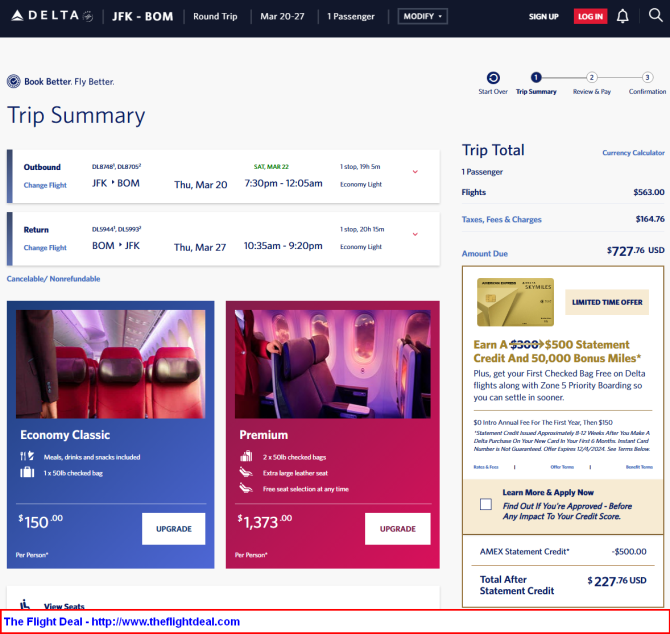The image size is (670, 634).
Task: Expand the Return flight details chevron
Action: click(x=415, y=234)
